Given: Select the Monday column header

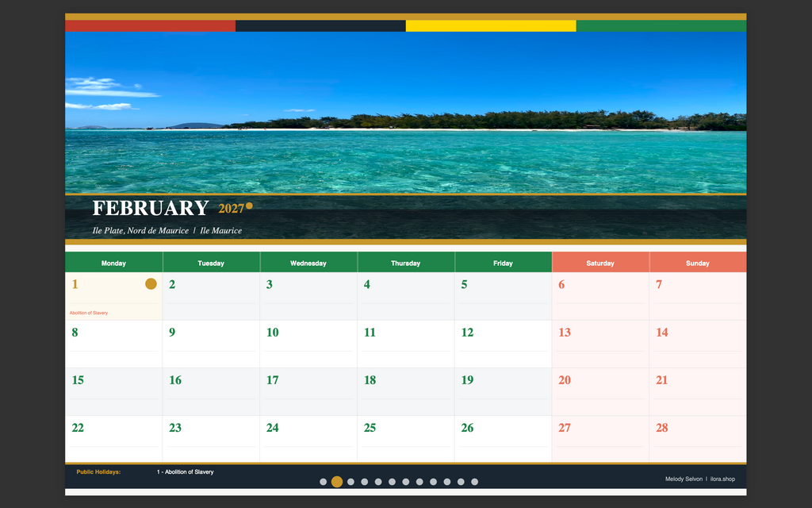Looking at the screenshot, I should click(113, 263).
